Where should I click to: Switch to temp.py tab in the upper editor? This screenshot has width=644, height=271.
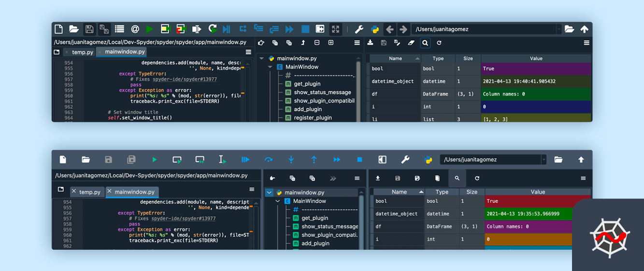(82, 52)
